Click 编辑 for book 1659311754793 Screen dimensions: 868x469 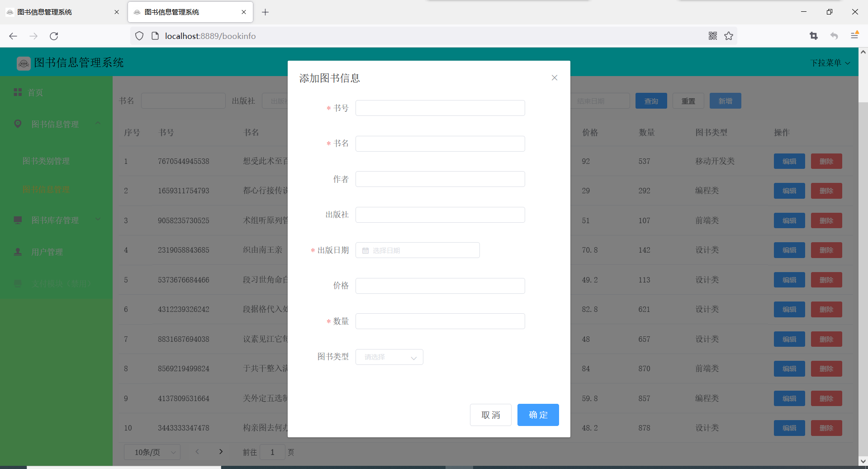[x=789, y=191]
